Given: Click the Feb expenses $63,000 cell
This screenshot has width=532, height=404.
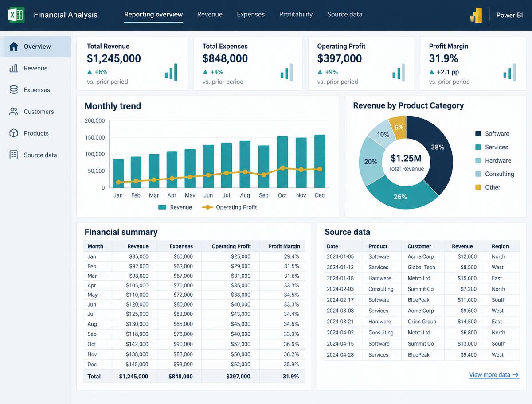Looking at the screenshot, I should coord(183,266).
